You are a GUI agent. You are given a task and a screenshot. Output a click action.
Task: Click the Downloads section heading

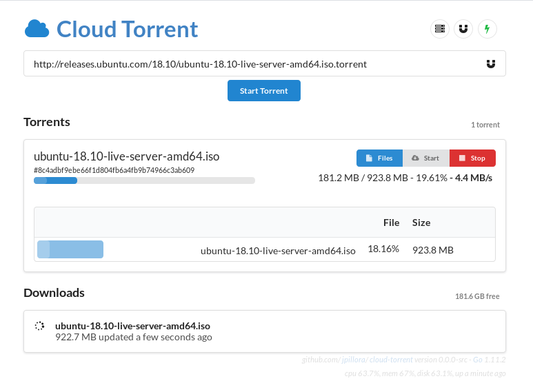[54, 293]
